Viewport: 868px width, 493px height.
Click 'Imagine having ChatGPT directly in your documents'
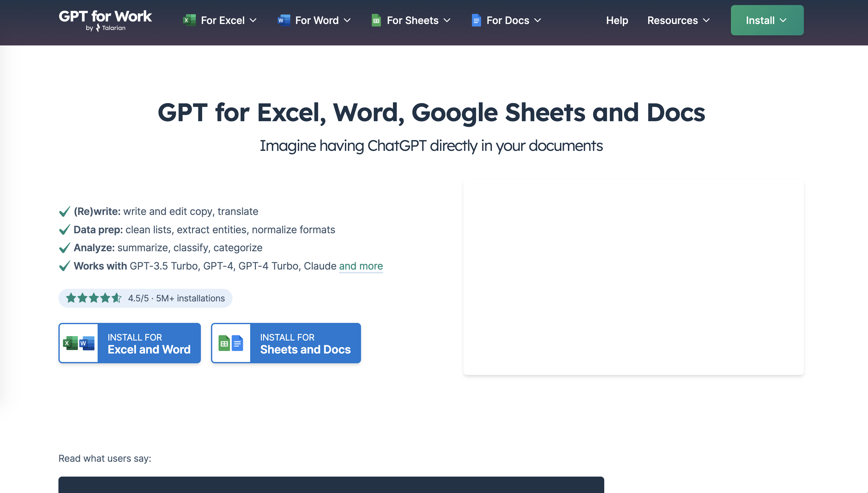point(431,146)
